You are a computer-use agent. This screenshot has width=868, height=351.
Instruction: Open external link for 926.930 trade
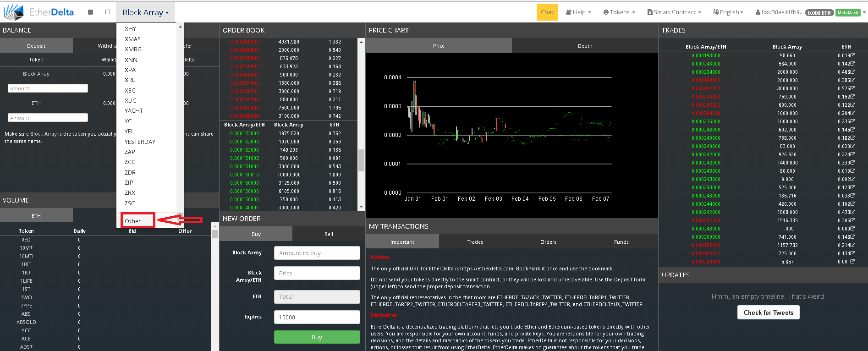click(853, 154)
